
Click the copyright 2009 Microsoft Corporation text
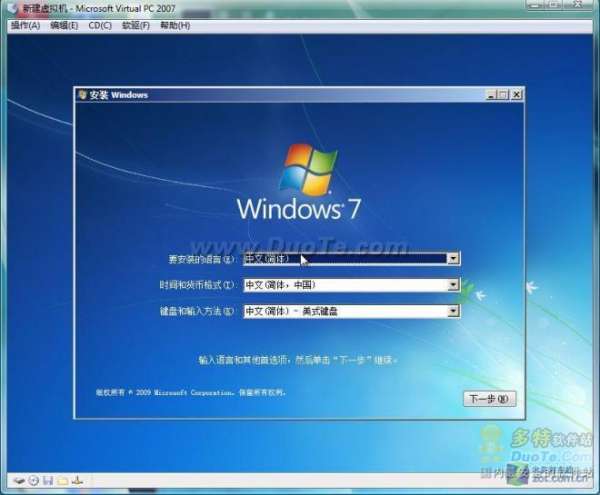[191, 392]
